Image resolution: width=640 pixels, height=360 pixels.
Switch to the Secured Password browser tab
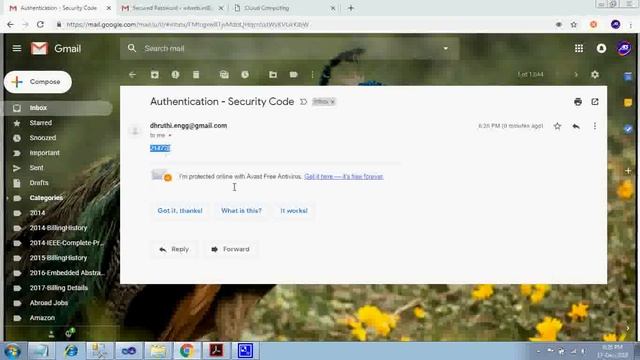pos(172,8)
